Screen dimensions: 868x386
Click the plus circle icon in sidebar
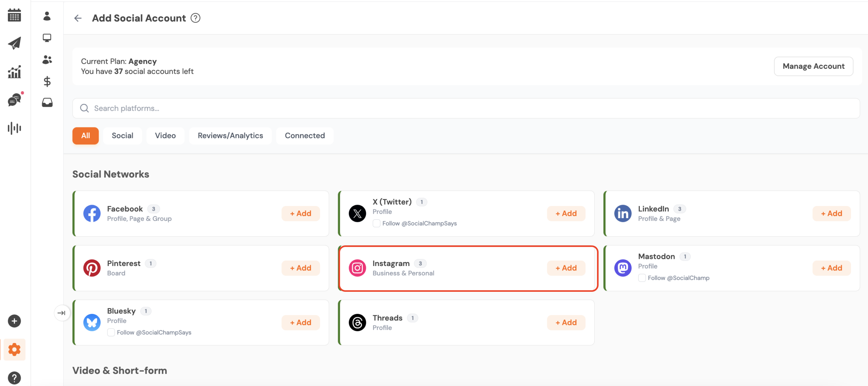pos(14,321)
